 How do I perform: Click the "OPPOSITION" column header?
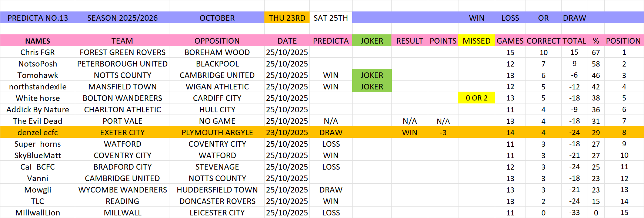pyautogui.click(x=217, y=41)
